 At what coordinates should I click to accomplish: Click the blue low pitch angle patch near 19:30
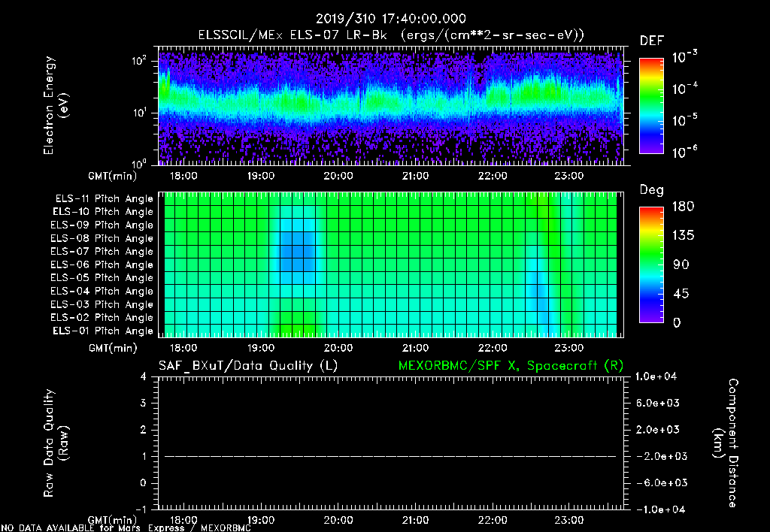(x=296, y=251)
